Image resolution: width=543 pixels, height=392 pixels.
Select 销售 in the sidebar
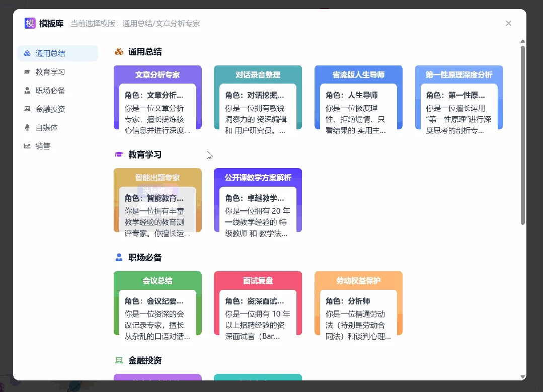click(x=57, y=146)
